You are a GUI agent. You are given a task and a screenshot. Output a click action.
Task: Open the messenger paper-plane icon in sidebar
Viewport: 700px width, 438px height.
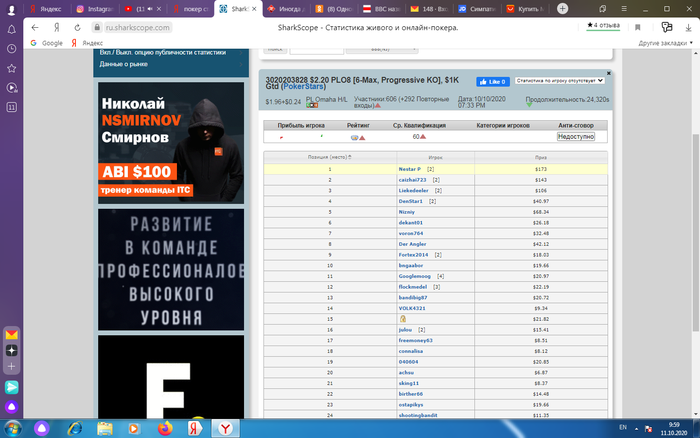click(12, 387)
